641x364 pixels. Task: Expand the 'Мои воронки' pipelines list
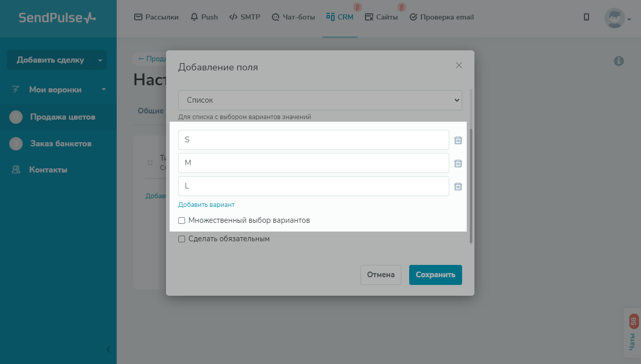coord(104,89)
